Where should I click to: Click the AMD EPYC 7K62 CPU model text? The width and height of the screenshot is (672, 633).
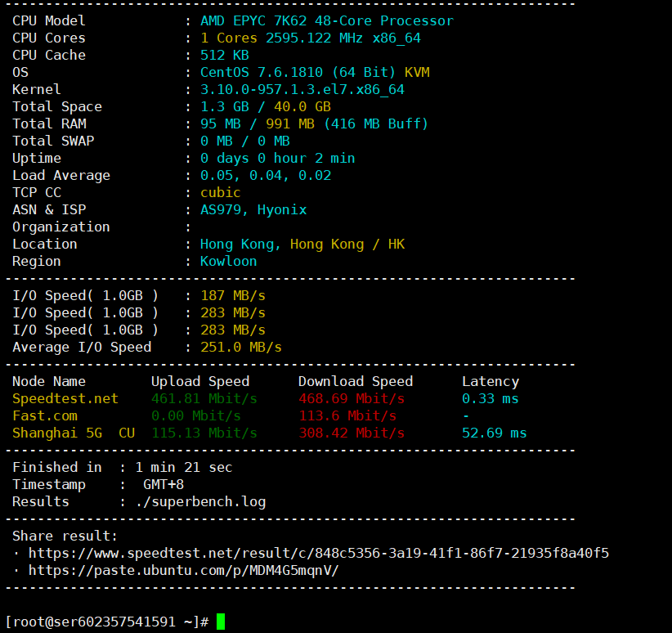(326, 21)
